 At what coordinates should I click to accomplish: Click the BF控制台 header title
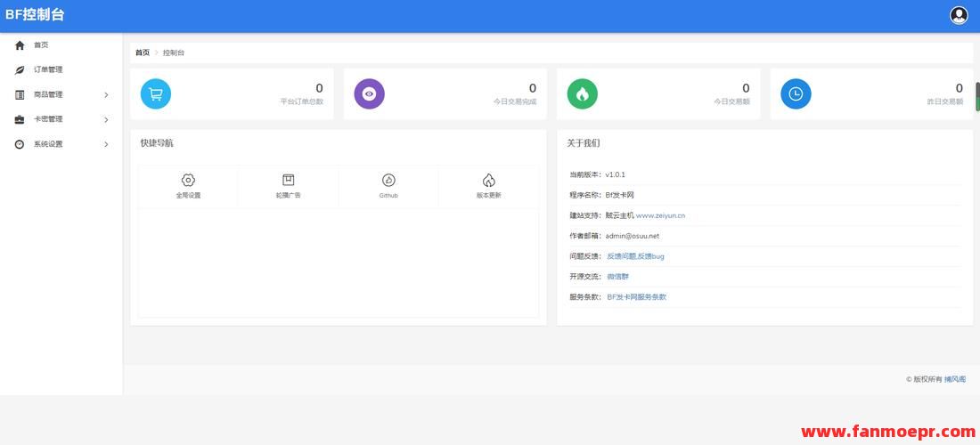pyautogui.click(x=35, y=15)
